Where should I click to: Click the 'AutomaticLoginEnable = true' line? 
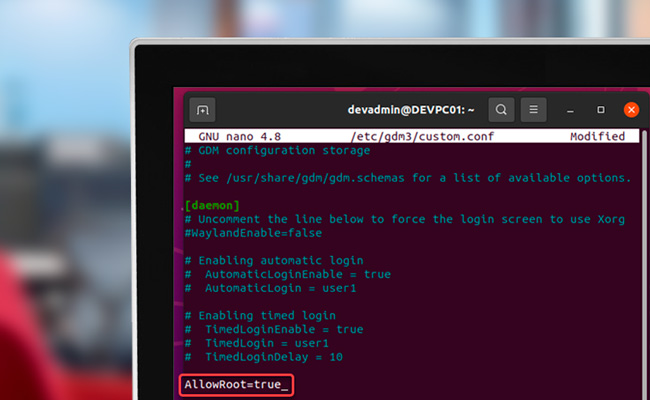tap(288, 274)
